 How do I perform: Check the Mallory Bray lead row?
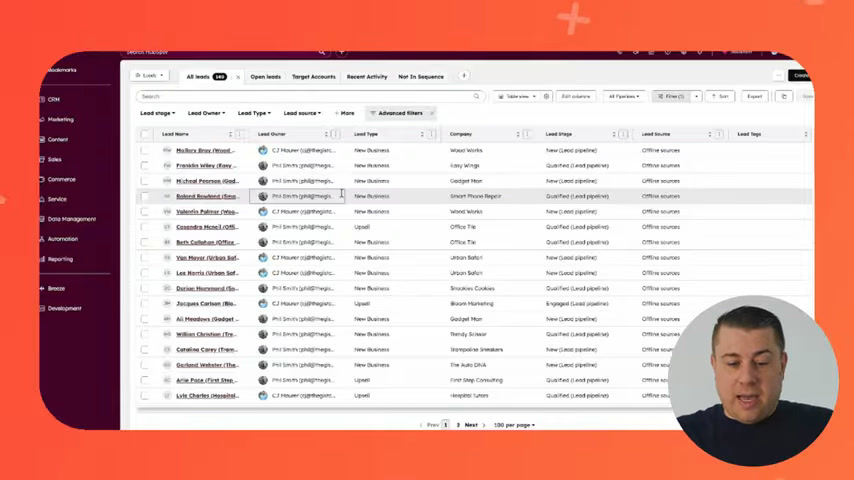[144, 150]
